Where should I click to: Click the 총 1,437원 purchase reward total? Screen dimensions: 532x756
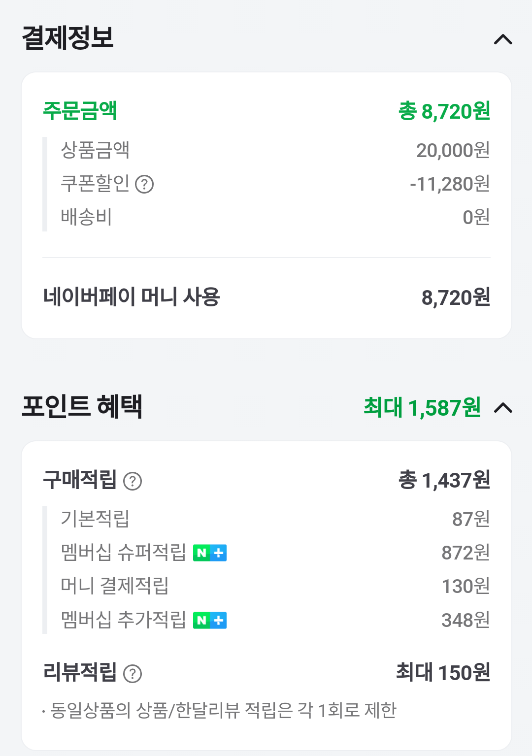[x=444, y=480]
